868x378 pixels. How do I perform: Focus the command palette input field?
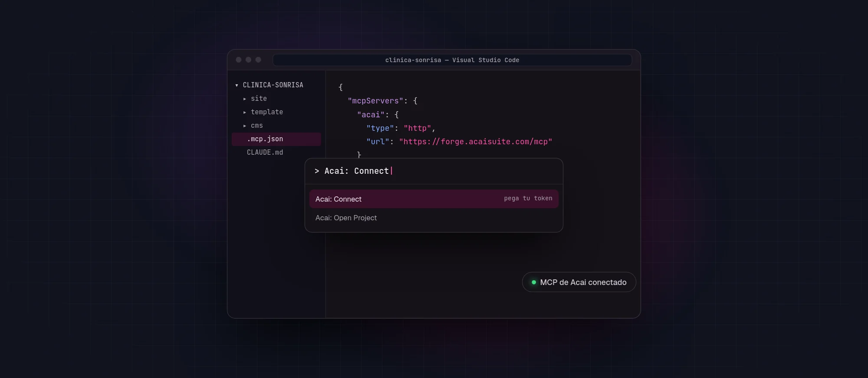434,171
